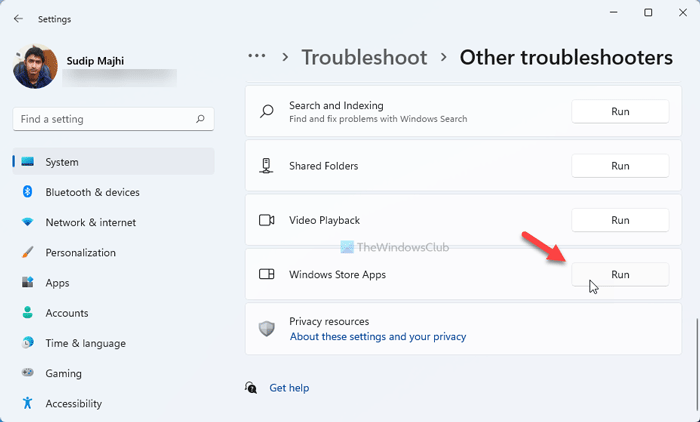
Task: Click the Get help icon
Action: [x=252, y=387]
